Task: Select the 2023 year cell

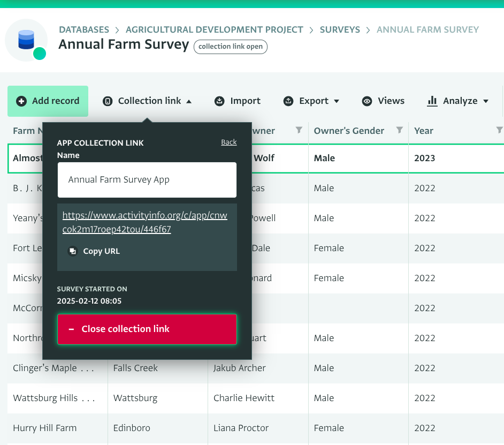Action: [456, 159]
